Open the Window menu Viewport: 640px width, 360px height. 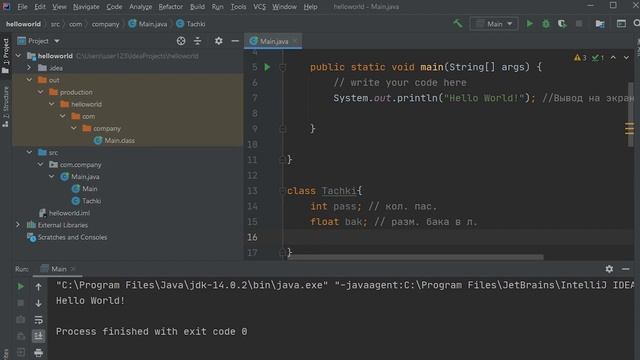[x=284, y=7]
